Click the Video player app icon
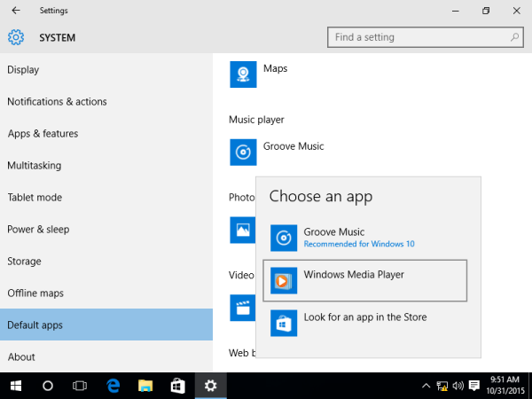 point(242,308)
